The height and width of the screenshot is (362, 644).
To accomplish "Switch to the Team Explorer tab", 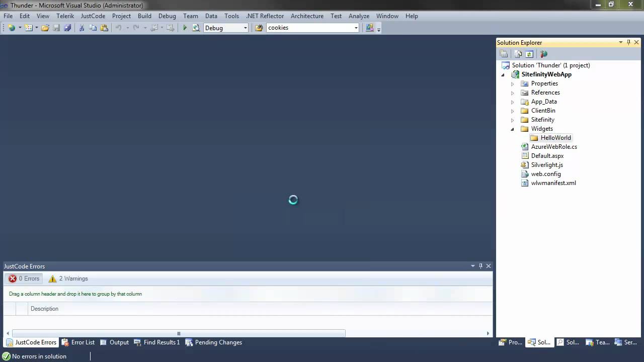I will [598, 342].
